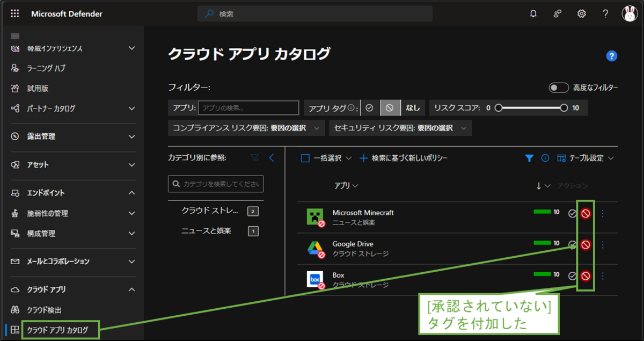This screenshot has width=644, height=341.
Task: Open more options for Google Drive
Action: click(602, 245)
